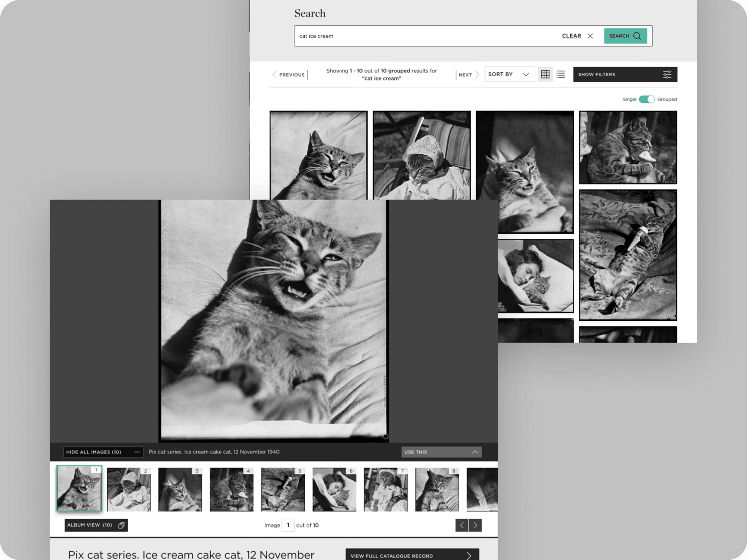Open the SORT BY dropdown

(x=509, y=74)
